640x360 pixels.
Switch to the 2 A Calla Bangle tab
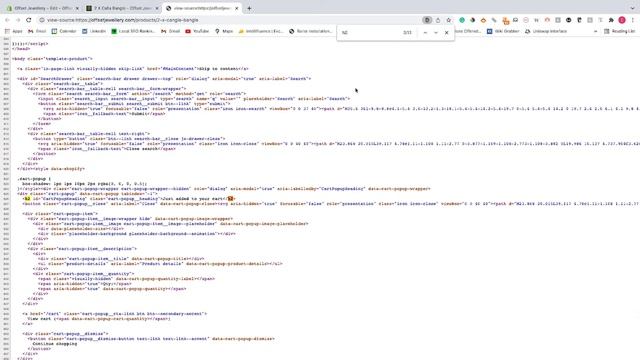coord(122,8)
